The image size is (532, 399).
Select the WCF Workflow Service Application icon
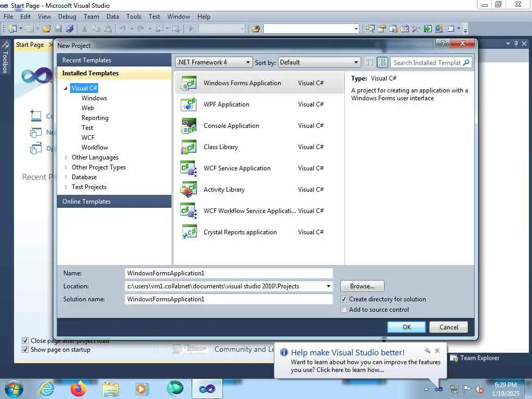tap(189, 211)
